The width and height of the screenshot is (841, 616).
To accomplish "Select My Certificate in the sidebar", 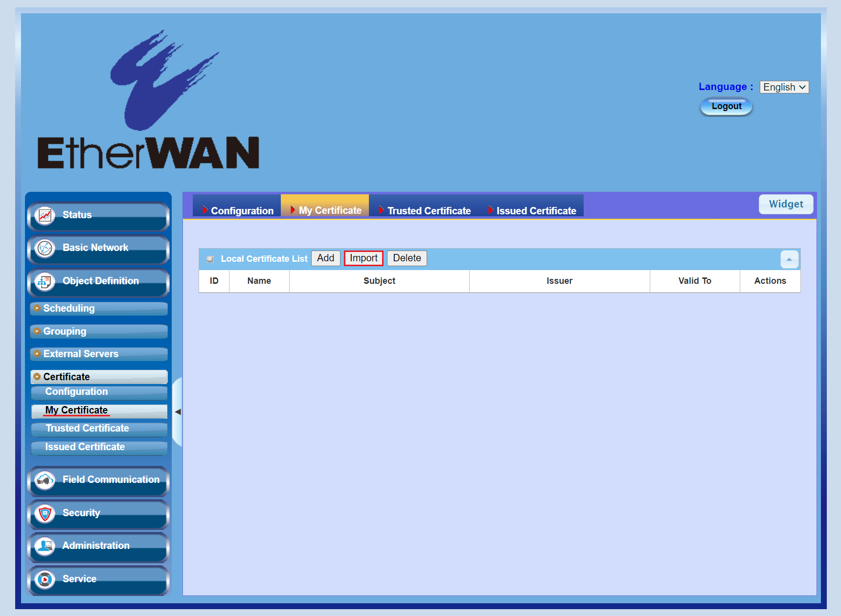I will click(x=99, y=411).
